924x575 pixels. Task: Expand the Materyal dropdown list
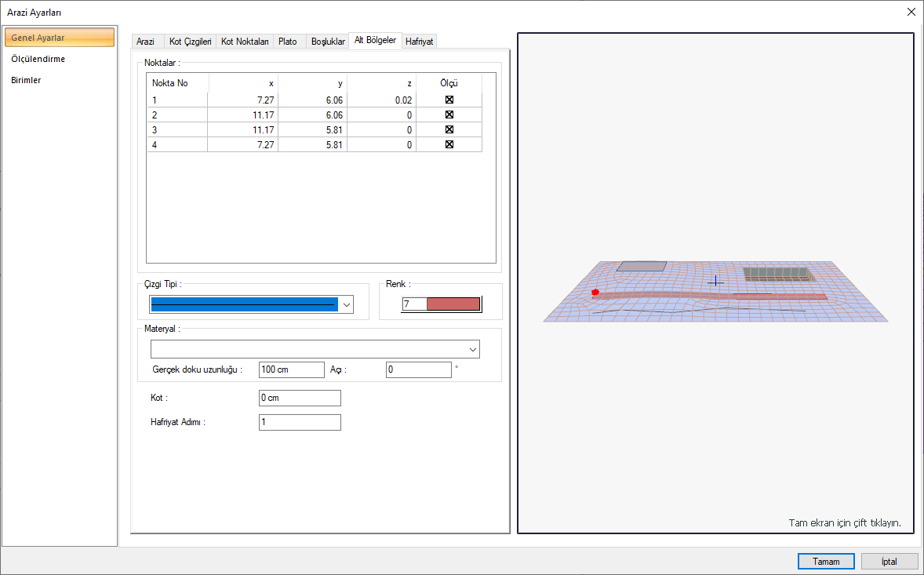(472, 349)
